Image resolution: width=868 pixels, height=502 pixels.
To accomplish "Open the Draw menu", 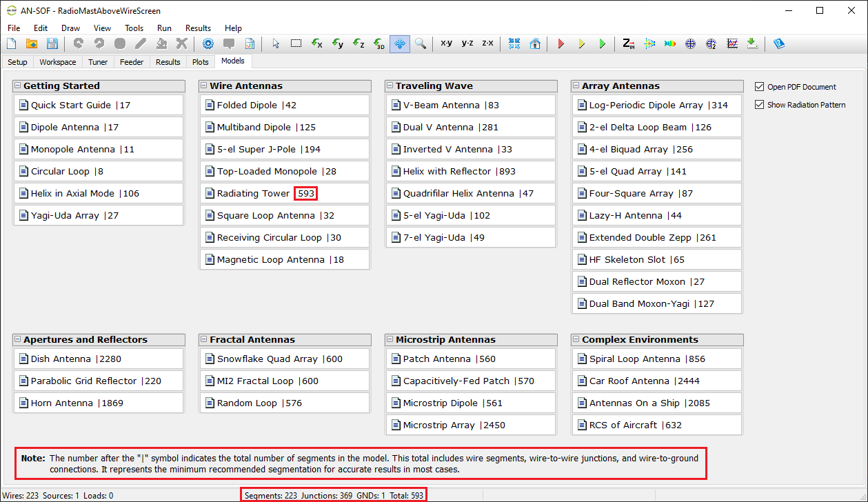I will [x=70, y=28].
